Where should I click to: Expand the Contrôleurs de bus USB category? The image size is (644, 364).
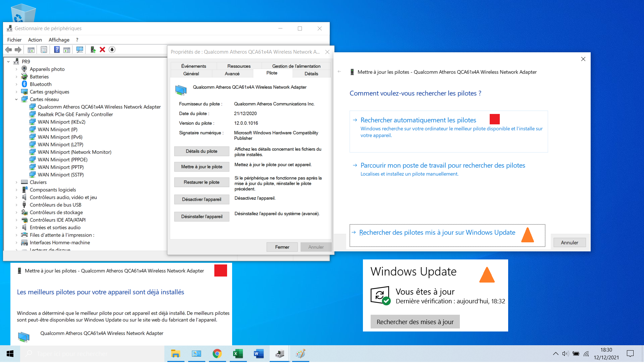(16, 205)
